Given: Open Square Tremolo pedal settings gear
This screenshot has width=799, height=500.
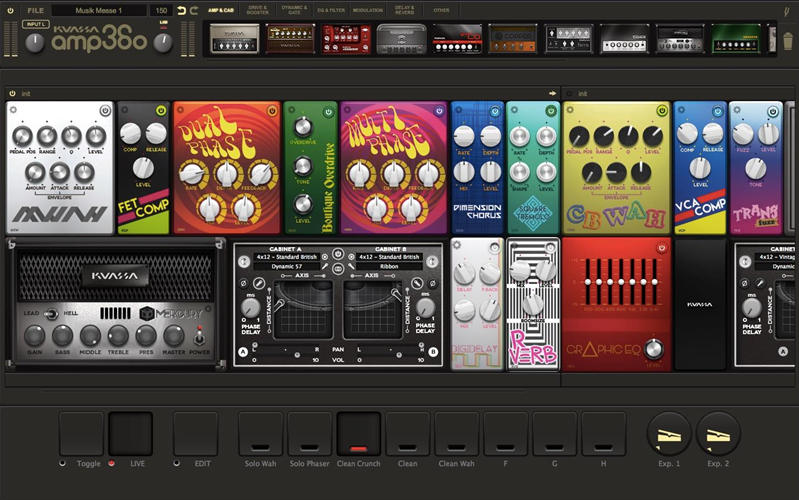Looking at the screenshot, I should pos(514,110).
